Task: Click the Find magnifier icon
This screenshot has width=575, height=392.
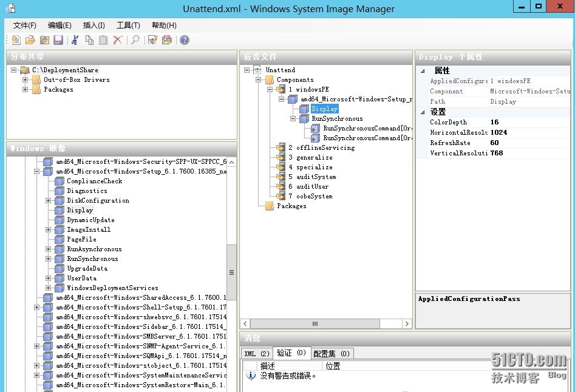Action: pyautogui.click(x=135, y=40)
